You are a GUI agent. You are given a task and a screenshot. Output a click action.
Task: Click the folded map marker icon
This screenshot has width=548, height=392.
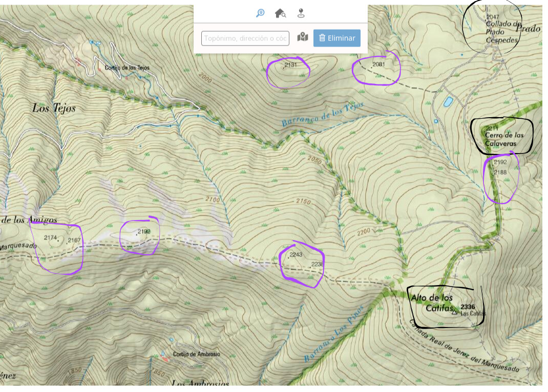[303, 37]
